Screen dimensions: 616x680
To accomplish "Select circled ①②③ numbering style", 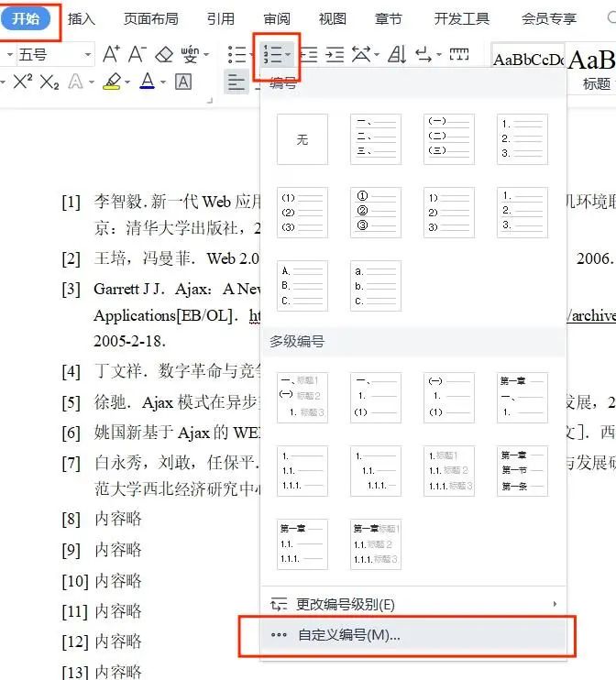I will [x=376, y=213].
